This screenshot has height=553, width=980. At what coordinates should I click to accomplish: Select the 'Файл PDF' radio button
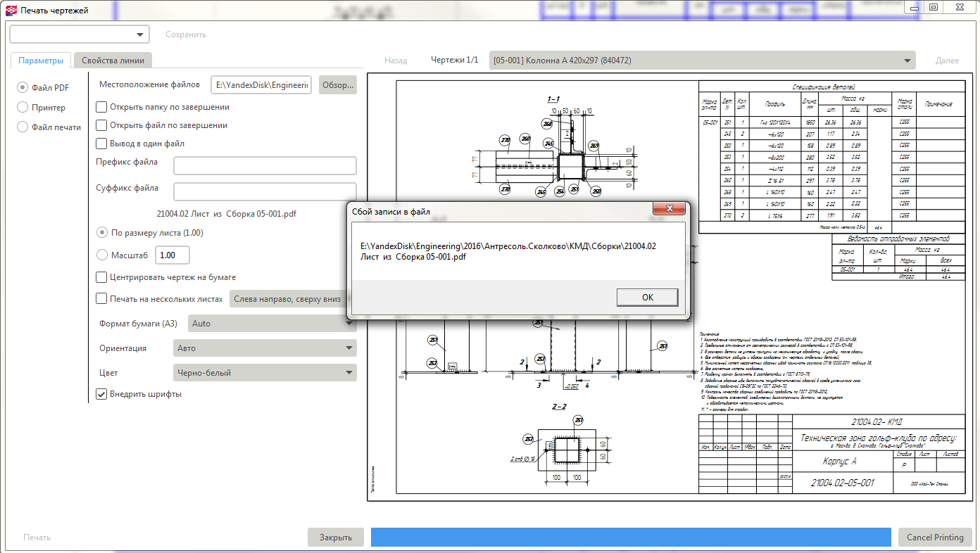(x=23, y=88)
